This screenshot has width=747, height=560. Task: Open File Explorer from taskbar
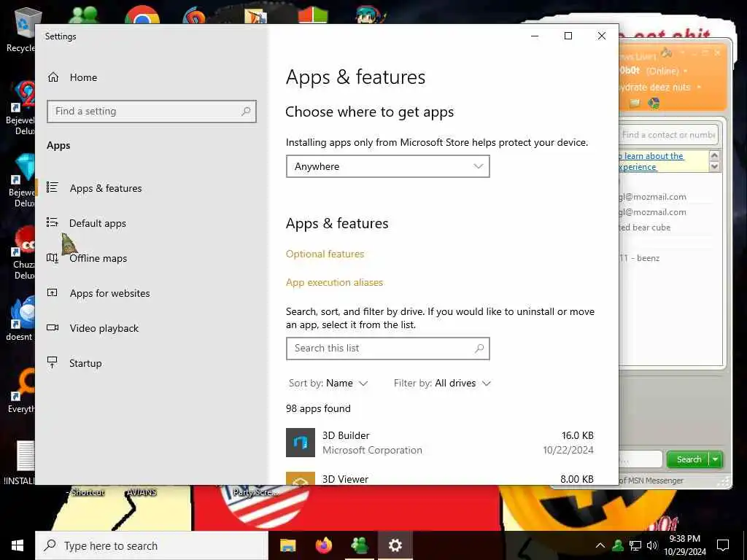[287, 545]
